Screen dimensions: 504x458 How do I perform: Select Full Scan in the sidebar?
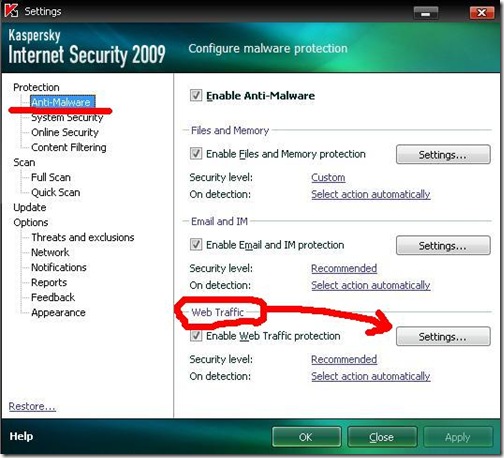(x=51, y=177)
